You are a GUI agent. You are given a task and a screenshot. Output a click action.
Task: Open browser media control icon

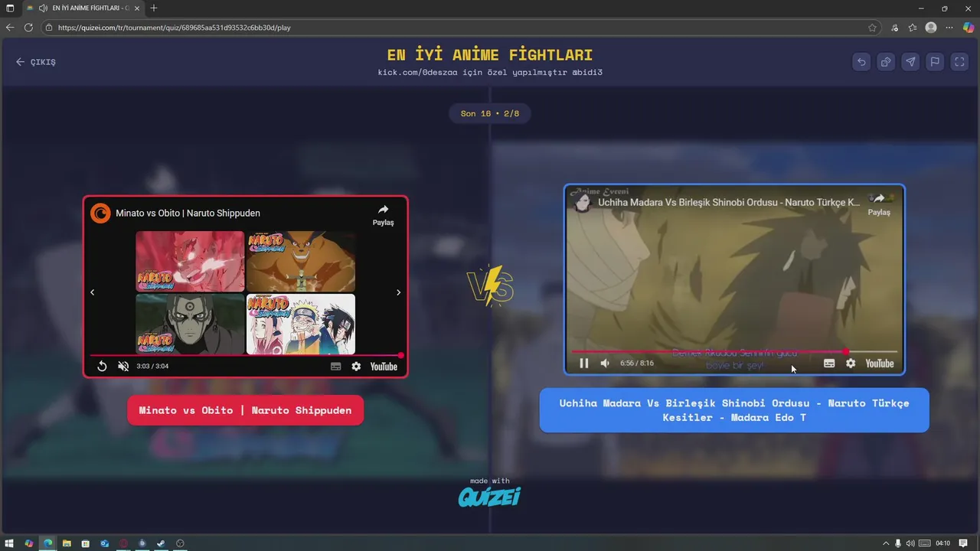click(x=894, y=28)
